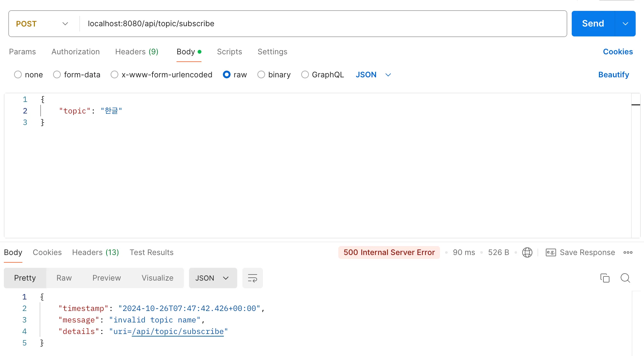Open the response more options ellipsis
Screen dimensions: 644x356
(628, 252)
